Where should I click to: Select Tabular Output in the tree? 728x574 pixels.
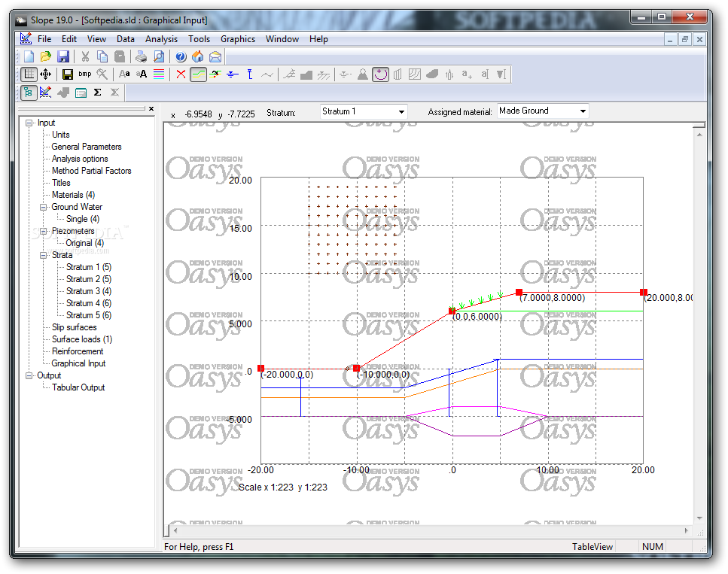78,387
